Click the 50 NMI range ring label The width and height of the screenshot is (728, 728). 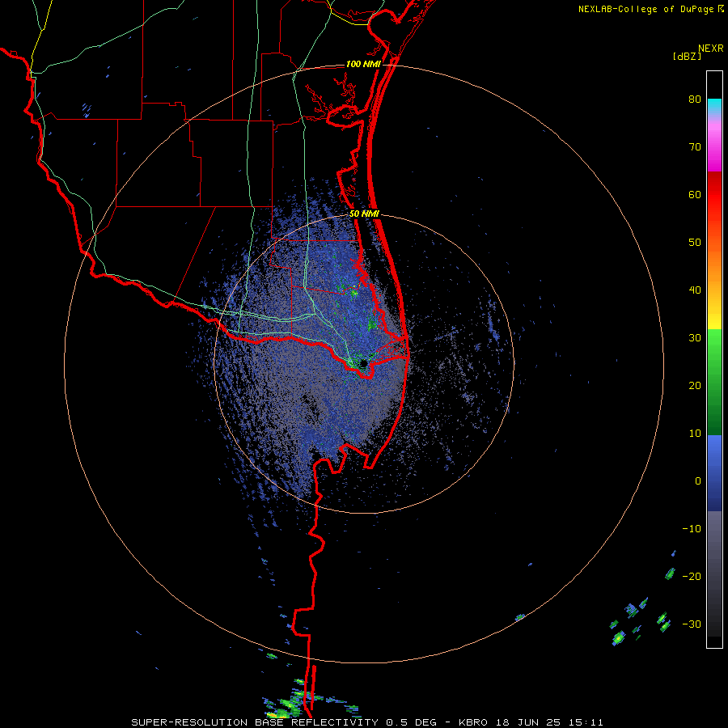365,214
